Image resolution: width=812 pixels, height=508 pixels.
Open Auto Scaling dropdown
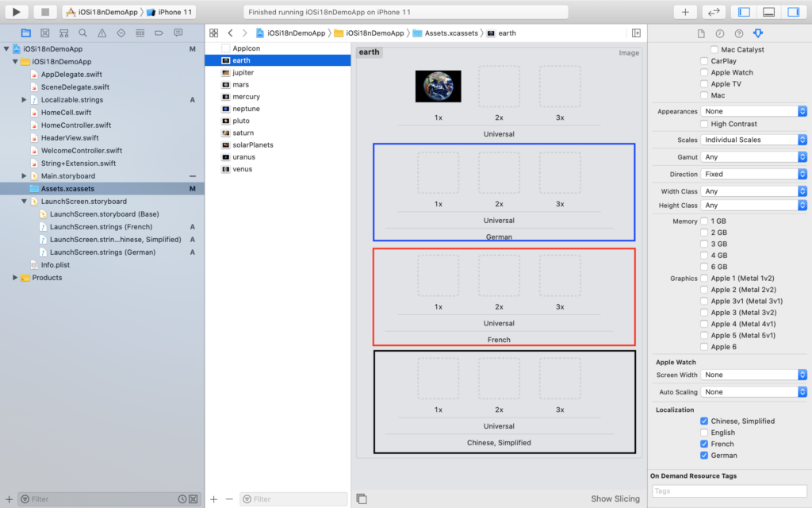point(753,392)
